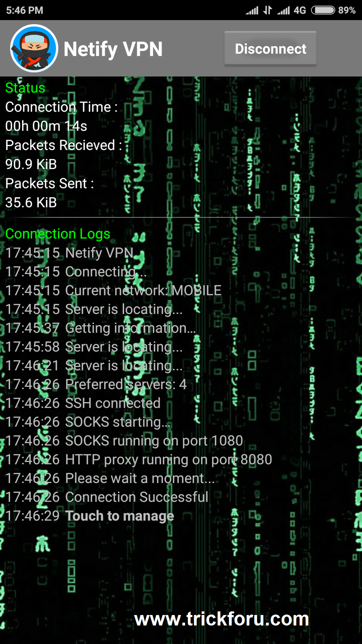Tap the data transfer arrows icon

(267, 10)
